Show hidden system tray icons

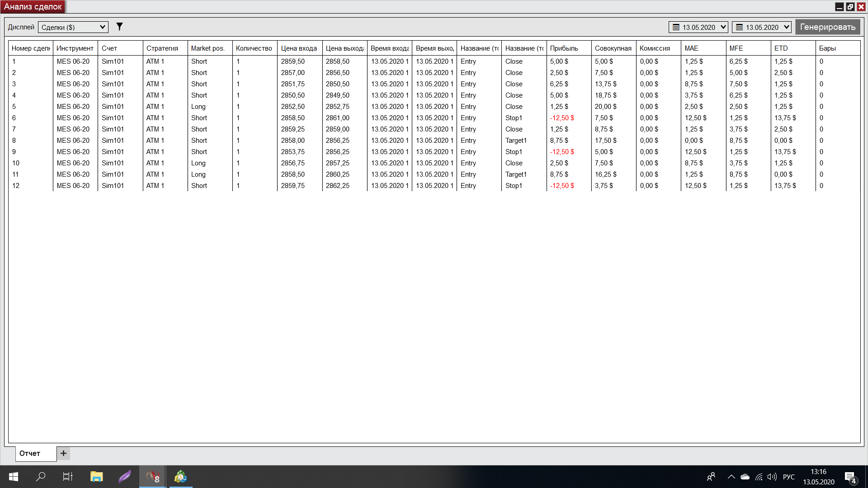click(x=731, y=477)
